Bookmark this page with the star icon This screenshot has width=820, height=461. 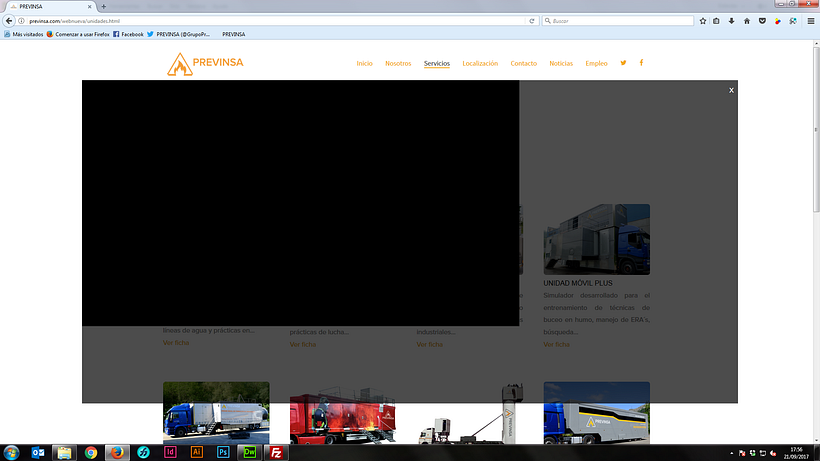tap(703, 21)
